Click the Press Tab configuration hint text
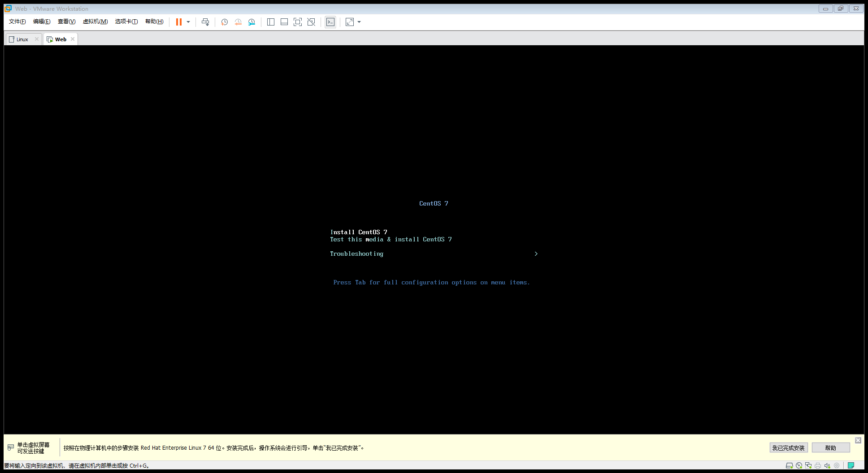Screen dimensions: 868x473 431,282
